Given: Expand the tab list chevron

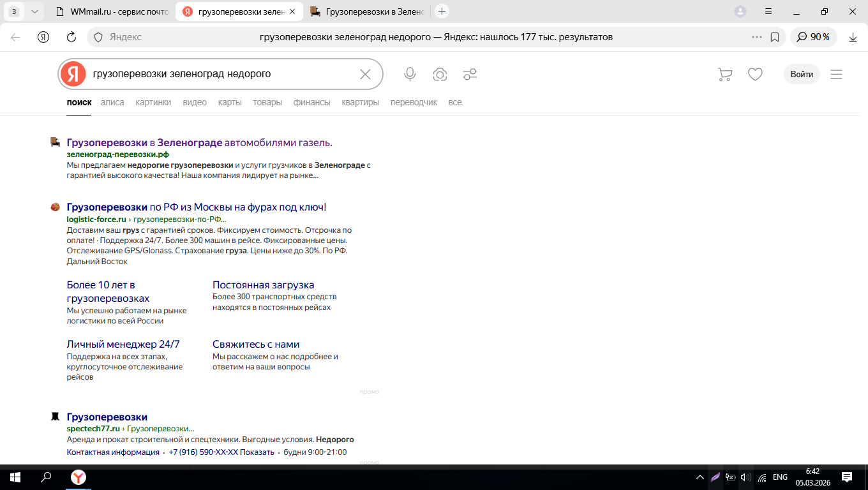Looking at the screenshot, I should 34,11.
